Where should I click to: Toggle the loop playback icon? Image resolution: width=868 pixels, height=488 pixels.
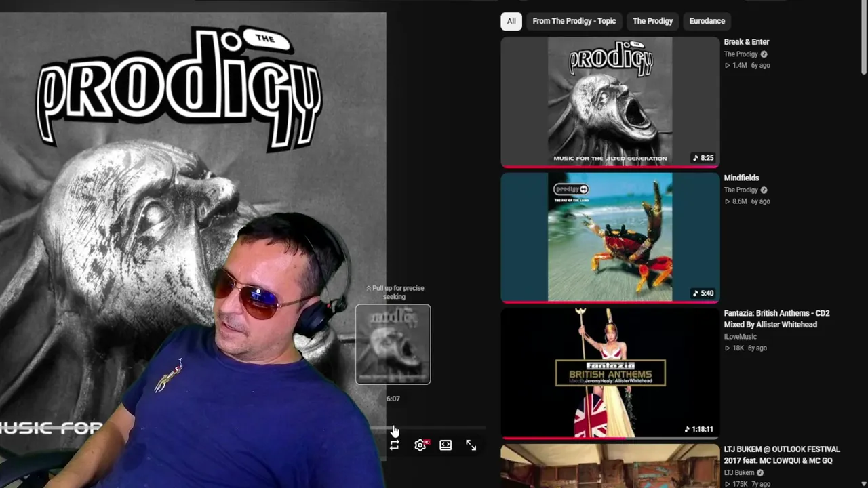[x=394, y=445]
